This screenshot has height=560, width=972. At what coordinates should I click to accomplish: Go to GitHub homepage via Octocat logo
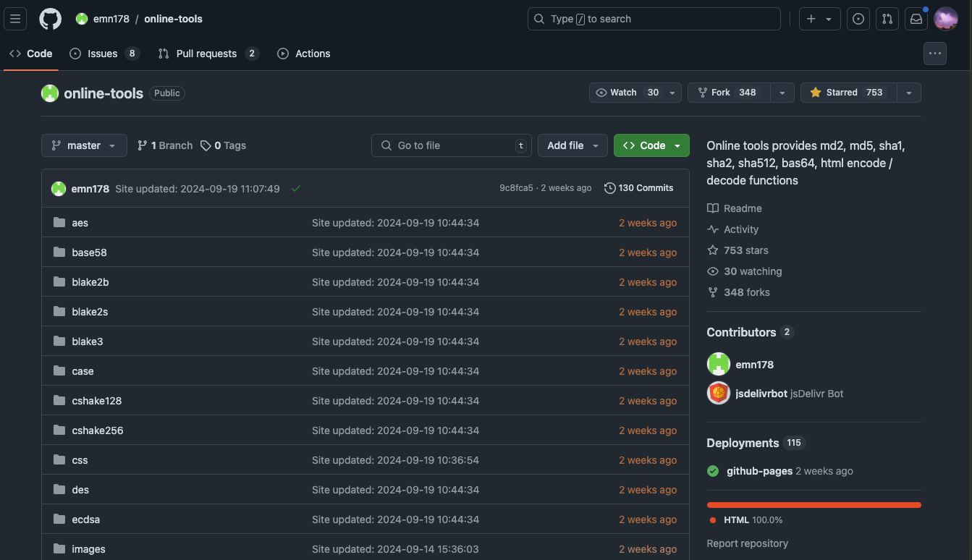pyautogui.click(x=50, y=19)
